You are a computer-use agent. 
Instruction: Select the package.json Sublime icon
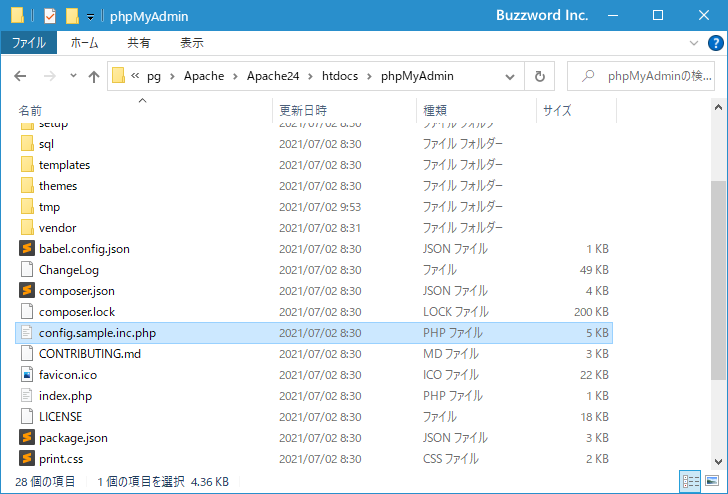click(x=27, y=437)
